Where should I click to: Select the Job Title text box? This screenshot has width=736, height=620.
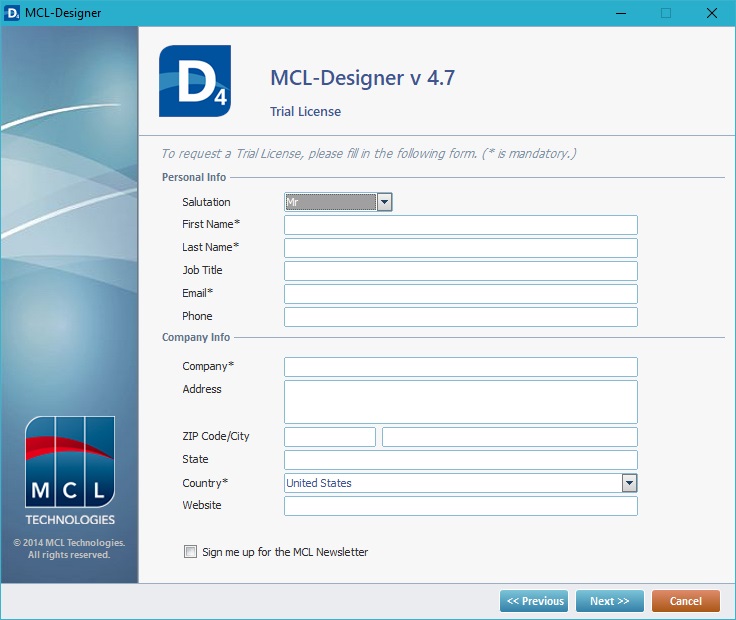(460, 270)
